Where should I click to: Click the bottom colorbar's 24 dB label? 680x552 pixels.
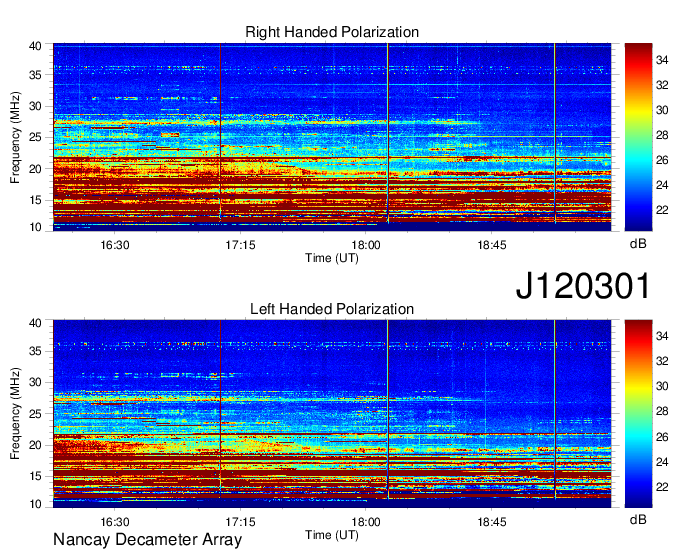(662, 462)
